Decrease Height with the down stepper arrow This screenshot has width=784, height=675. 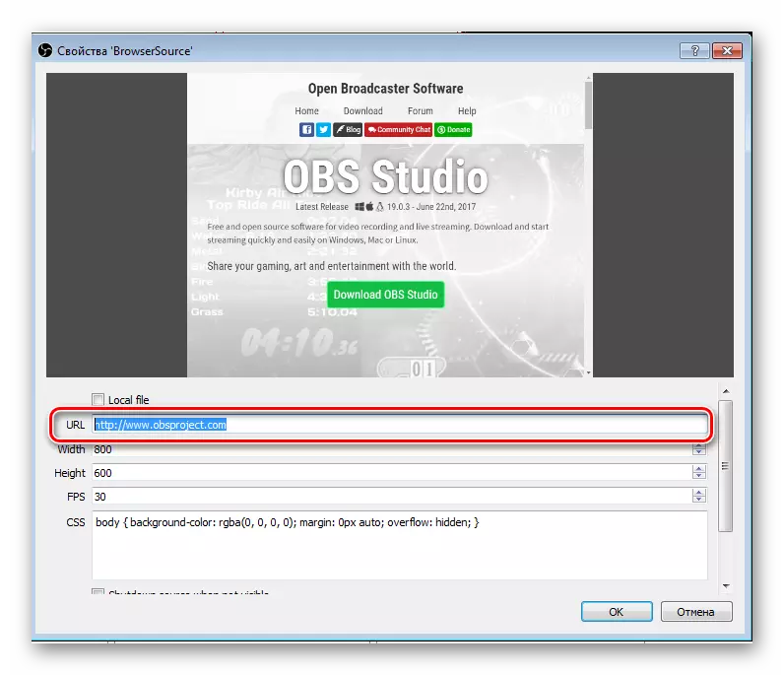[699, 476]
